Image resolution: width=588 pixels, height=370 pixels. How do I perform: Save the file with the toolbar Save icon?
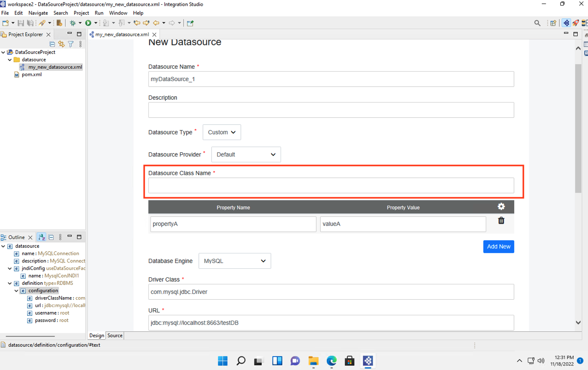click(21, 23)
